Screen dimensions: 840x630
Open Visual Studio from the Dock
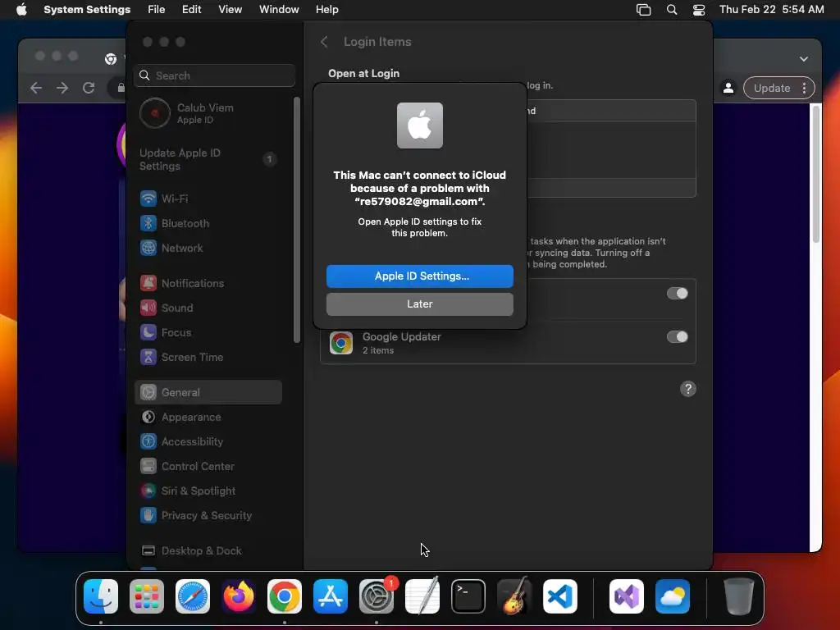[x=626, y=596]
